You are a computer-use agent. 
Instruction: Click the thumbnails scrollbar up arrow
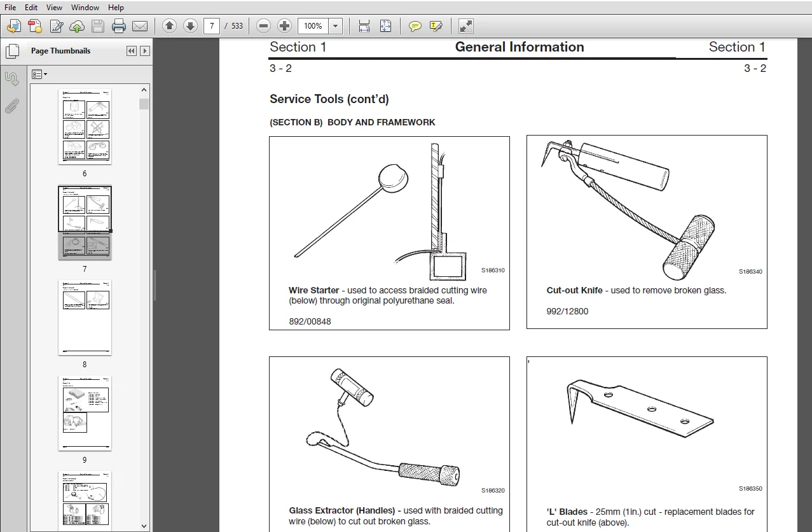click(144, 91)
